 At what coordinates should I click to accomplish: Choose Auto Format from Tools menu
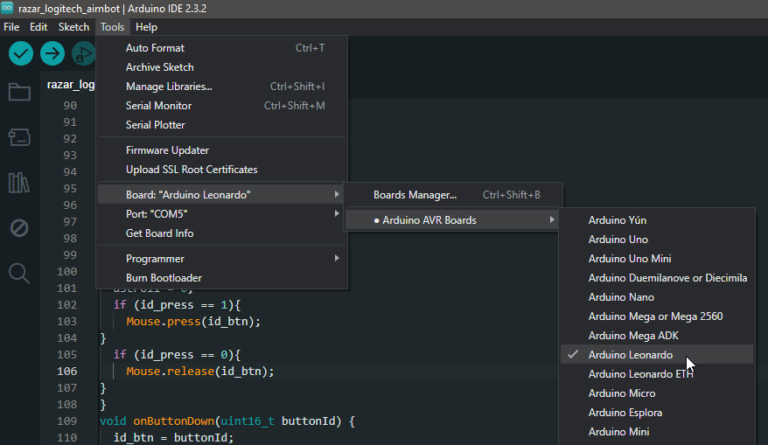click(x=222, y=48)
